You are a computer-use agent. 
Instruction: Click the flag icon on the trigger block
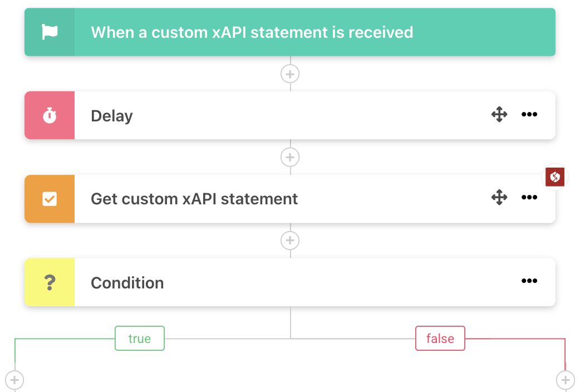50,32
